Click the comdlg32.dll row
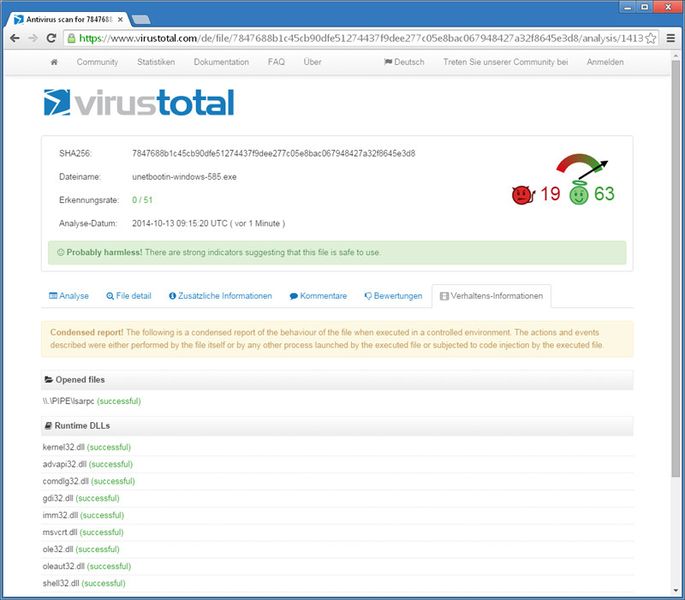 pyautogui.click(x=337, y=481)
